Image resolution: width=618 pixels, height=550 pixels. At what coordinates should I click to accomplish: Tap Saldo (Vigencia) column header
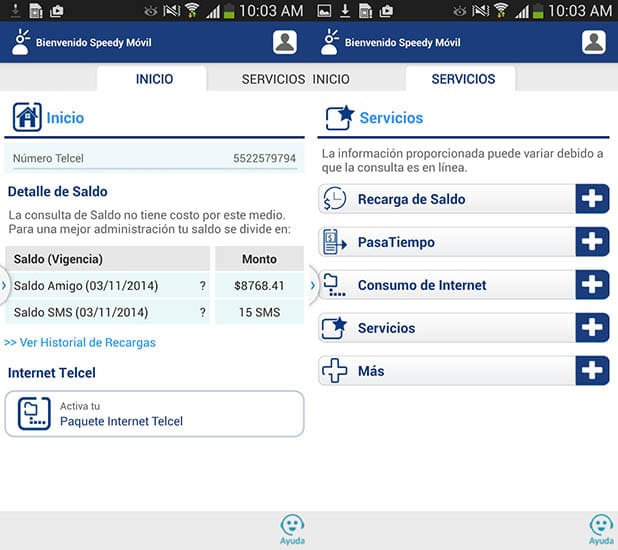108,259
